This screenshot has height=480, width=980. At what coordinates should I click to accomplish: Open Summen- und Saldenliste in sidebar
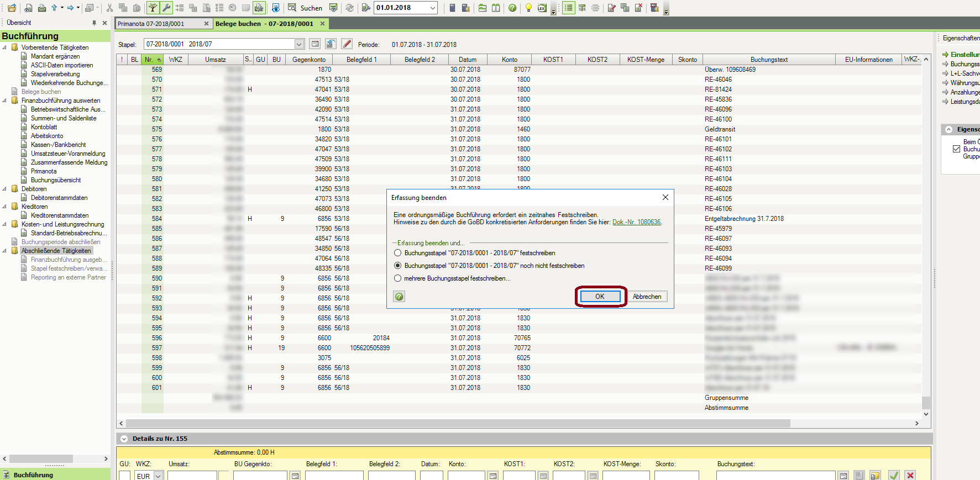click(64, 118)
